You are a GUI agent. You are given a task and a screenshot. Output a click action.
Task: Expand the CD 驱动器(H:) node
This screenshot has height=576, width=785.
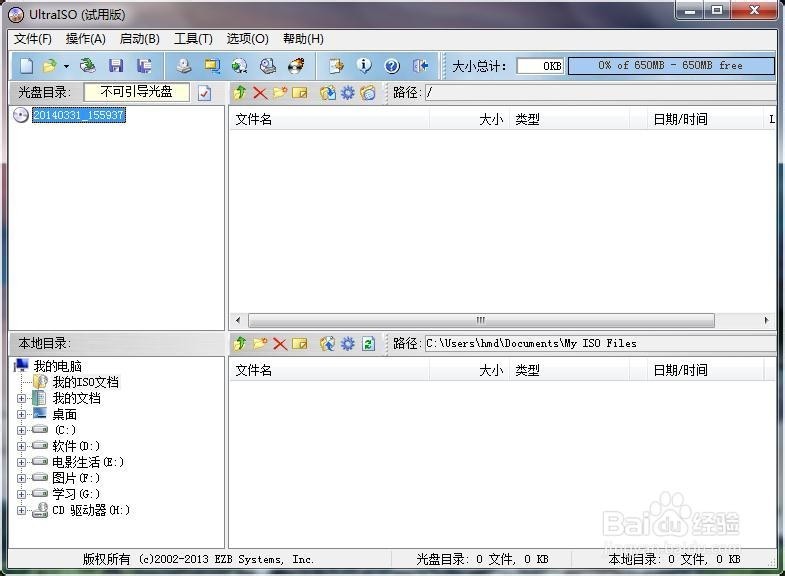point(21,510)
